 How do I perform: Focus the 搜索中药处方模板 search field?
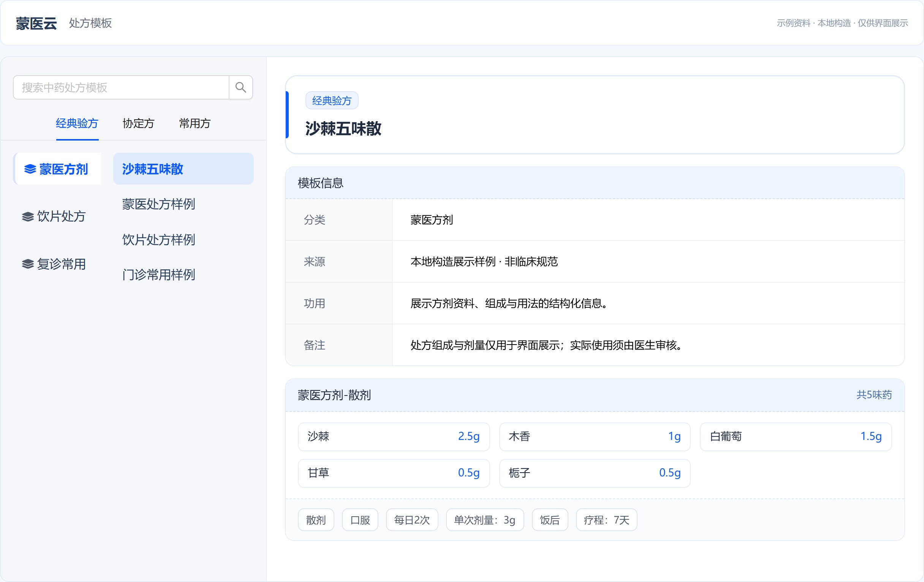tap(121, 87)
